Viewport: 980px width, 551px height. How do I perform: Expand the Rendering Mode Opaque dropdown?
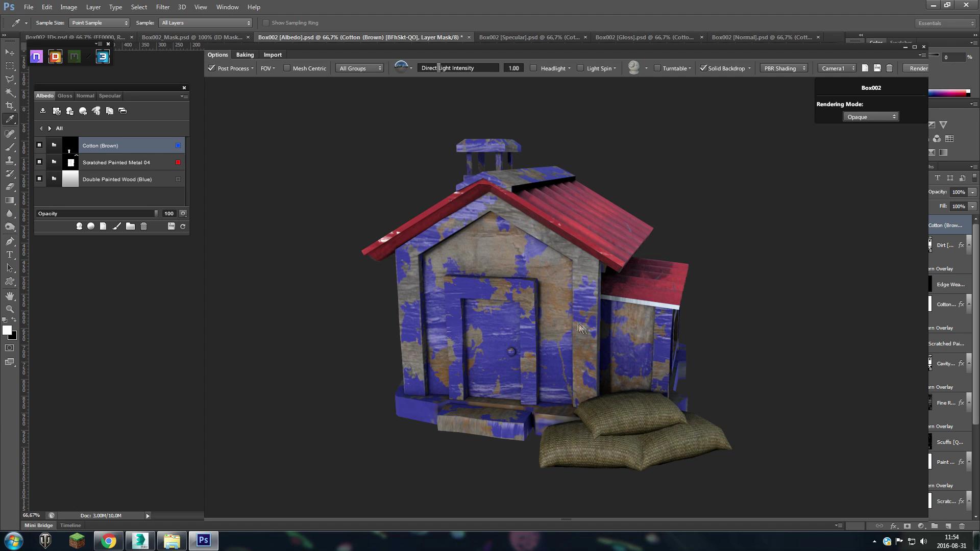pyautogui.click(x=870, y=117)
